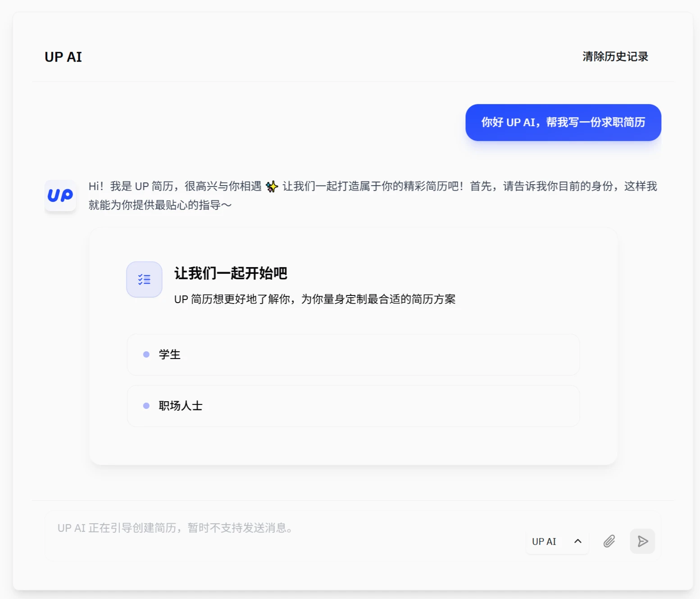Select the 职场人士 option
Viewport: 700px width, 599px height.
tap(353, 406)
